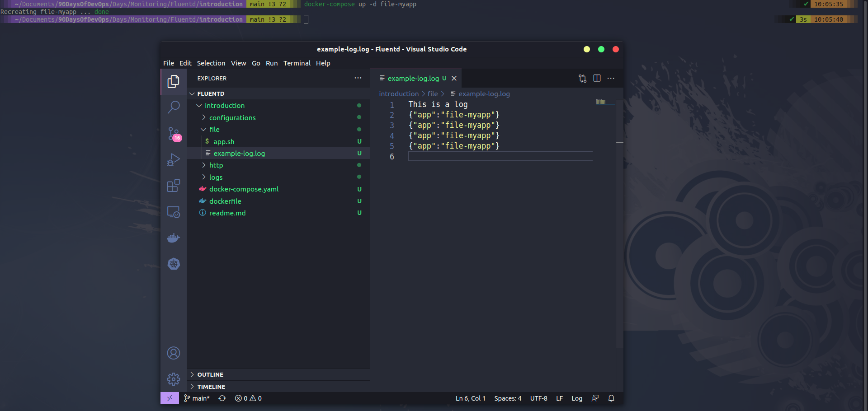Place cursor on empty line 6

[x=500, y=157]
